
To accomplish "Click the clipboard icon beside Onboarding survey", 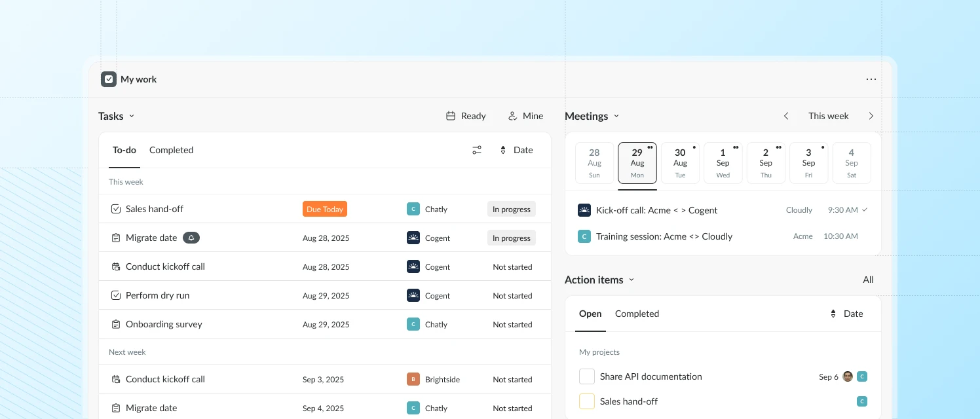I will coord(116,324).
